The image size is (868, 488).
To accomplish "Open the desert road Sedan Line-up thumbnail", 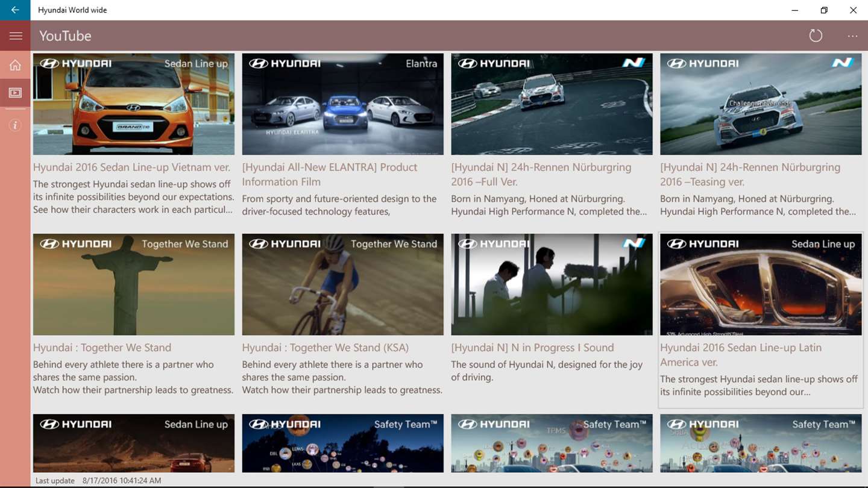I will click(x=134, y=443).
